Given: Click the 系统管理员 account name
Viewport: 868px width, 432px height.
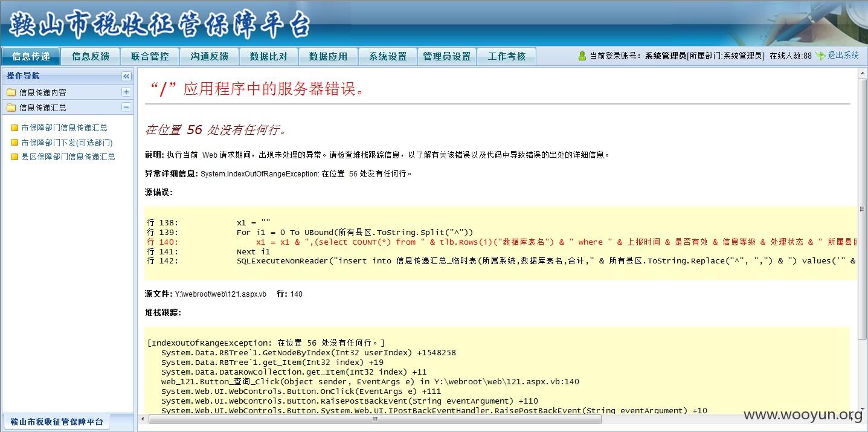Looking at the screenshot, I should coord(666,56).
